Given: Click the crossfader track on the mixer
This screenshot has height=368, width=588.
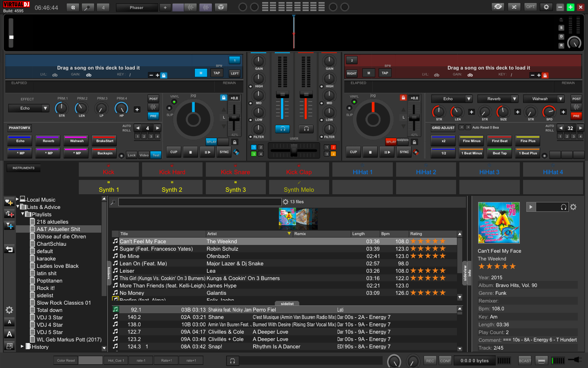Looking at the screenshot, I should (x=294, y=150).
